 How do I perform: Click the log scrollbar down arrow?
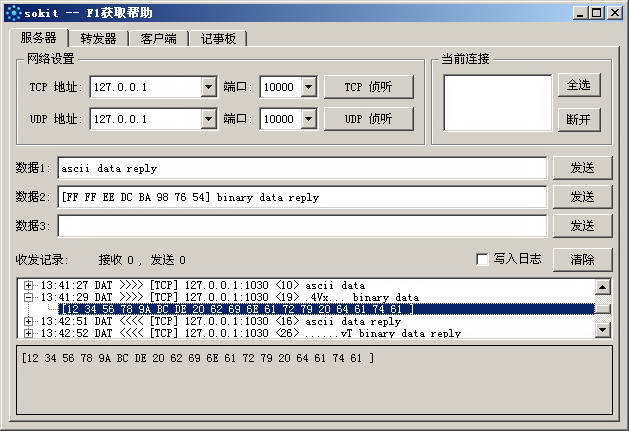[603, 330]
